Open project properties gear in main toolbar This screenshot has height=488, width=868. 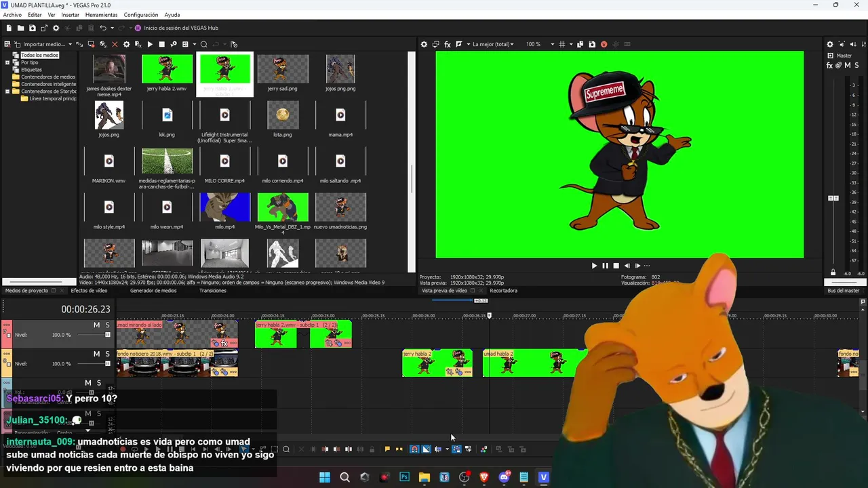pos(56,28)
